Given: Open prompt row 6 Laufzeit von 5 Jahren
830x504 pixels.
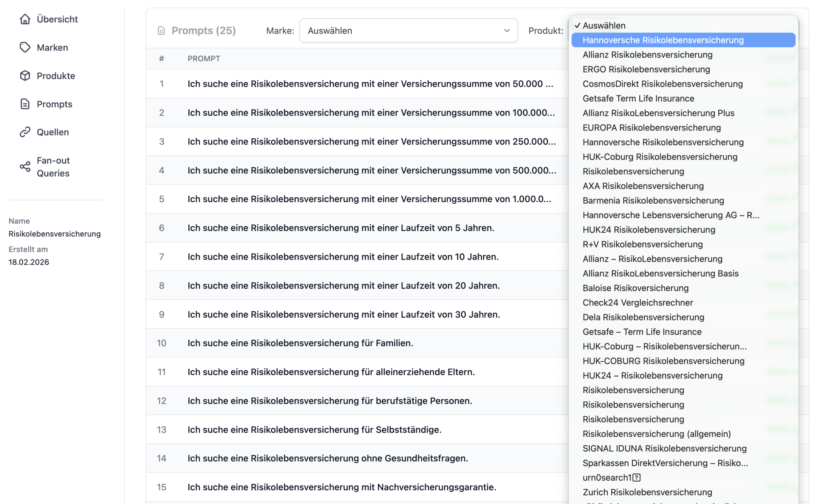Looking at the screenshot, I should [x=341, y=228].
